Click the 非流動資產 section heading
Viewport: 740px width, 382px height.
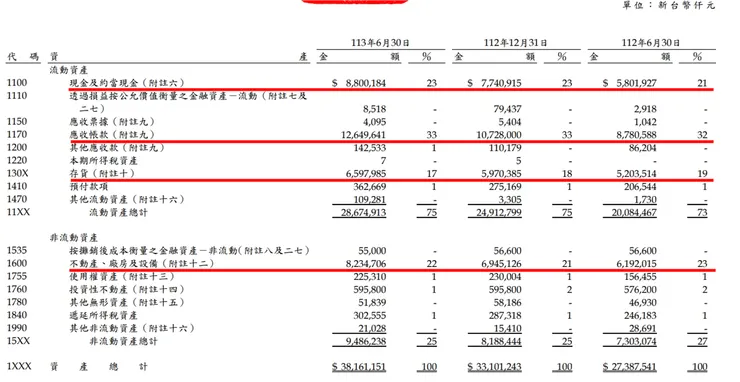74,238
